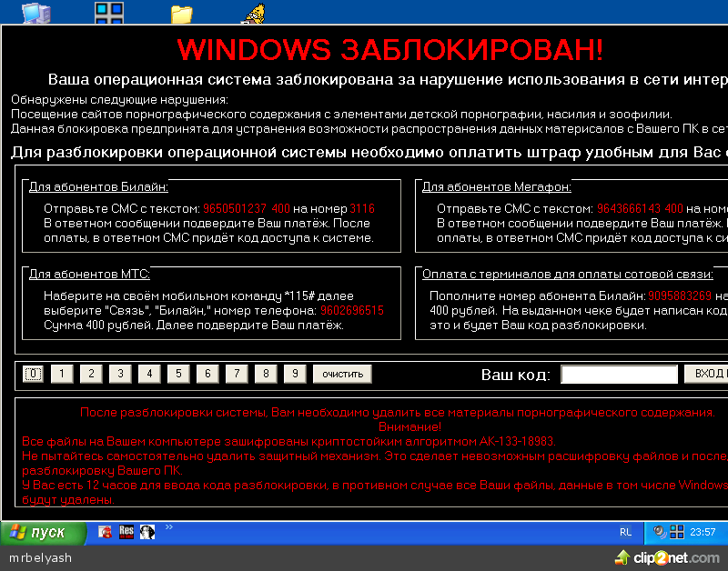Focus the Ваш код input field
Viewport: 728px width, 571px height.
620,374
